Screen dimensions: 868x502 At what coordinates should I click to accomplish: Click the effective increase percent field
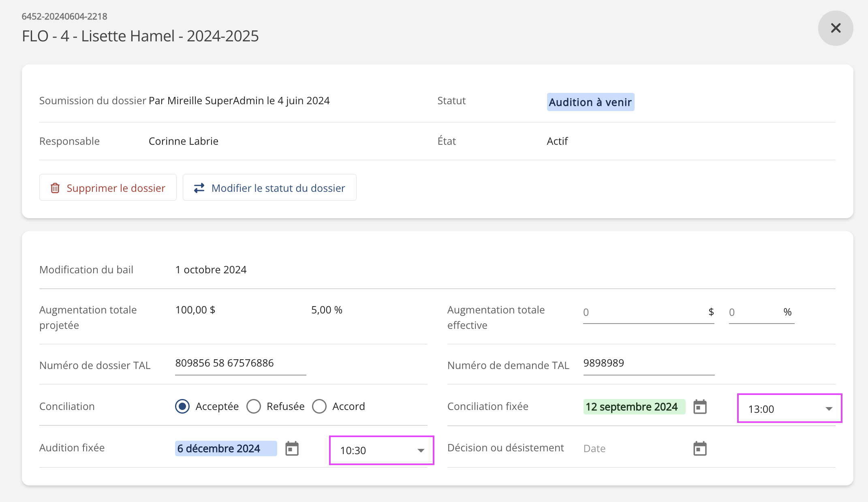pyautogui.click(x=754, y=312)
